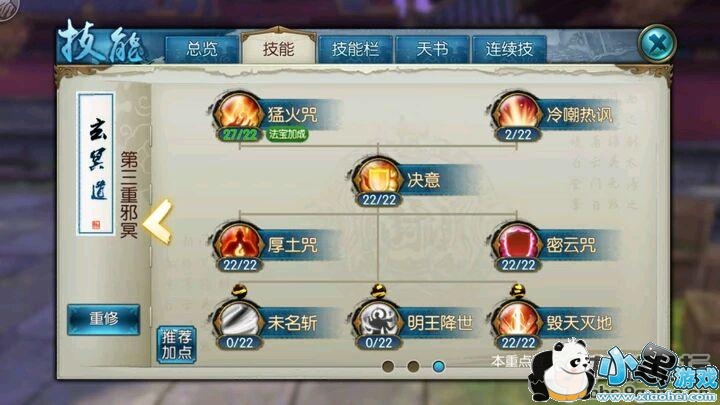Image resolution: width=720 pixels, height=405 pixels.
Task: Open the 总览 tab
Action: coord(202,49)
